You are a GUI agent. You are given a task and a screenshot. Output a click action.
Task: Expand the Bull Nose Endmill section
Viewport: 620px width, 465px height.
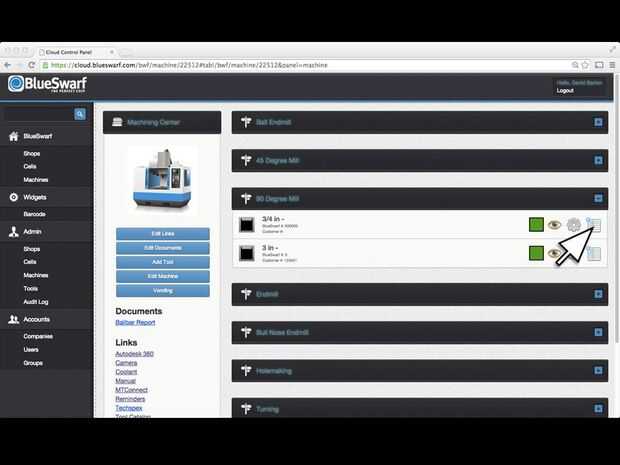tap(598, 333)
